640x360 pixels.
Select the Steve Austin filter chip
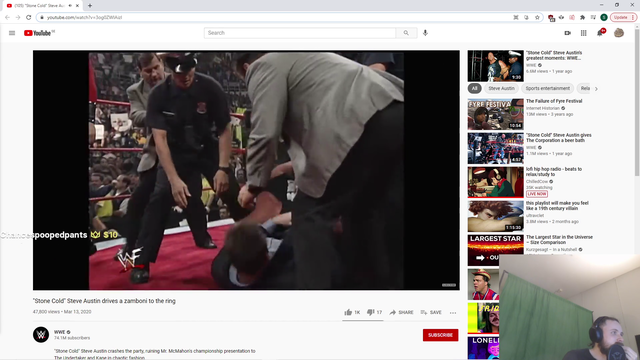[501, 89]
